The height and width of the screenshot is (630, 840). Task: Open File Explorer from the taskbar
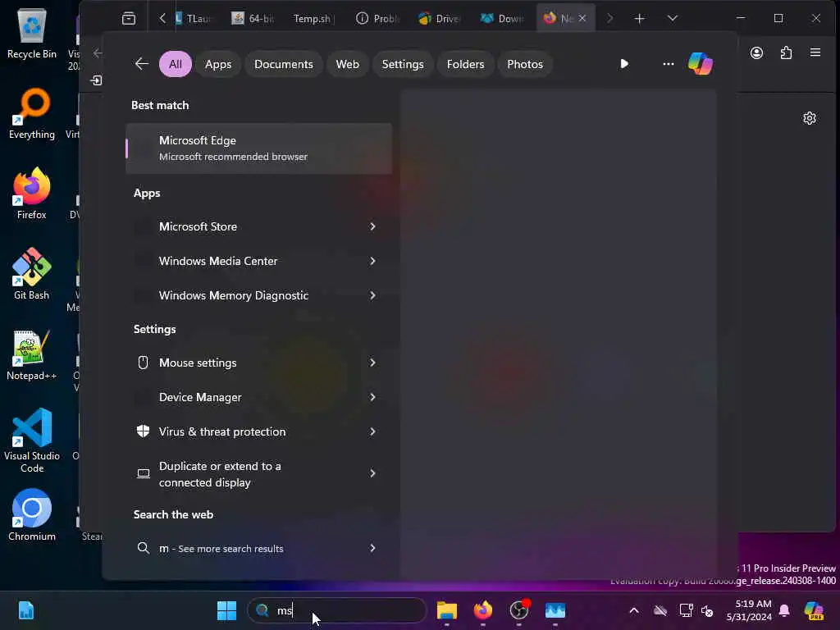[447, 610]
